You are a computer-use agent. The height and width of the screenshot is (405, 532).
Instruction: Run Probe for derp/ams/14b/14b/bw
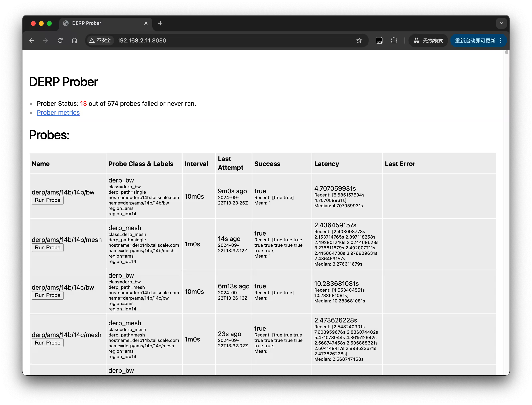(x=48, y=200)
